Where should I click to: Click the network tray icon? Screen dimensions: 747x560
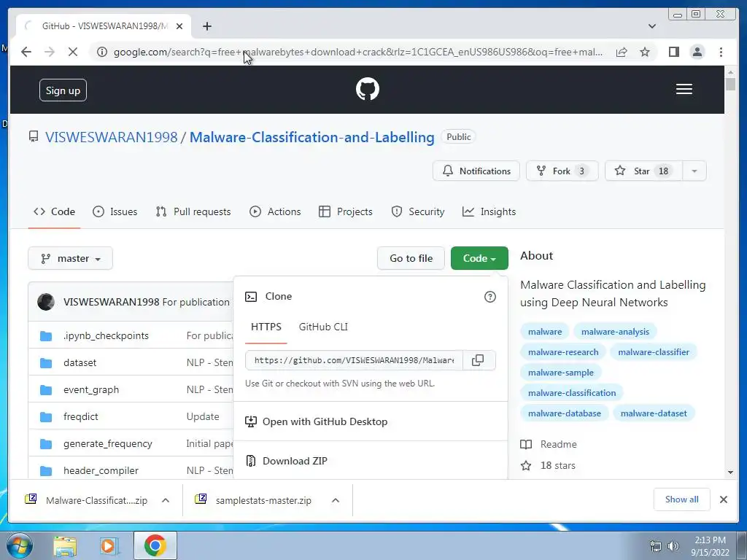coord(656,546)
